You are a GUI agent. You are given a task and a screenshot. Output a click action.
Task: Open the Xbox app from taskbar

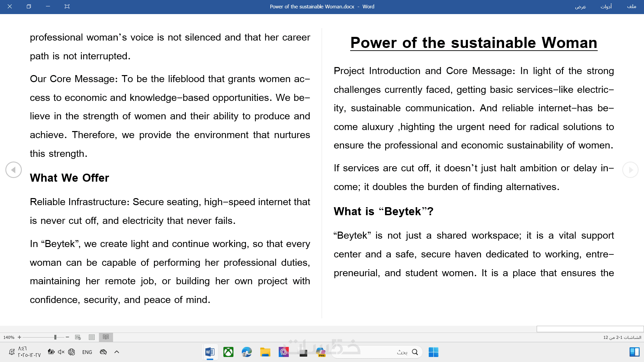(x=228, y=352)
